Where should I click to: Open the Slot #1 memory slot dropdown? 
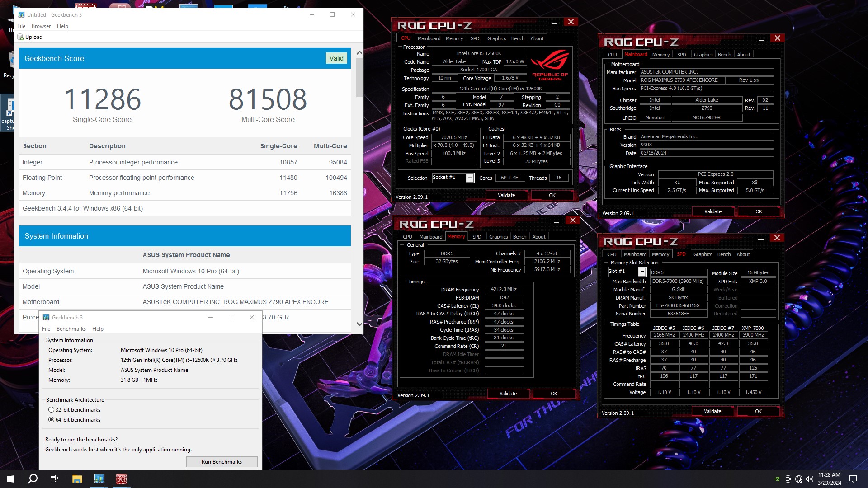(x=642, y=272)
